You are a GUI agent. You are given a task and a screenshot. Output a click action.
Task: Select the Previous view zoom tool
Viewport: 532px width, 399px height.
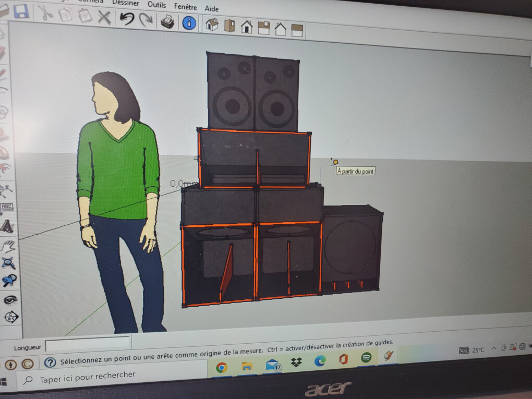[9, 280]
